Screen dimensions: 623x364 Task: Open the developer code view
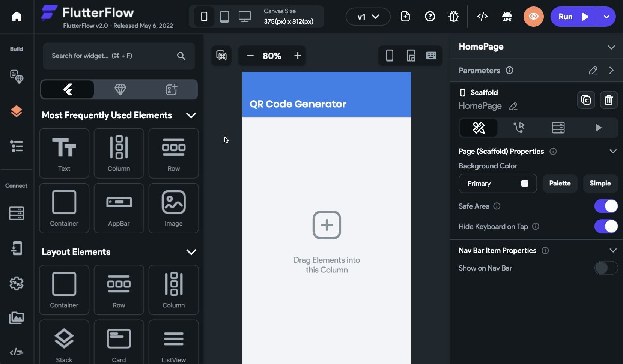[482, 16]
